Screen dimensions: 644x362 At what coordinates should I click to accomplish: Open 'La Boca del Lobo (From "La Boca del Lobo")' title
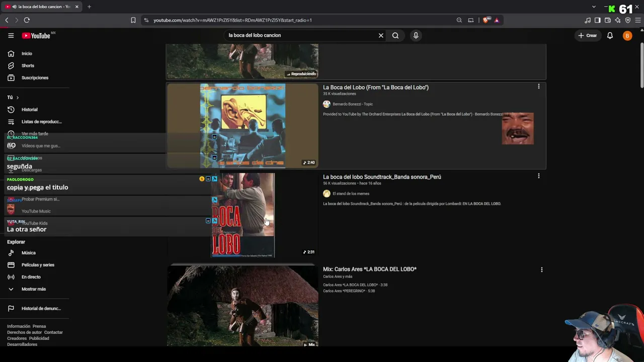point(376,87)
